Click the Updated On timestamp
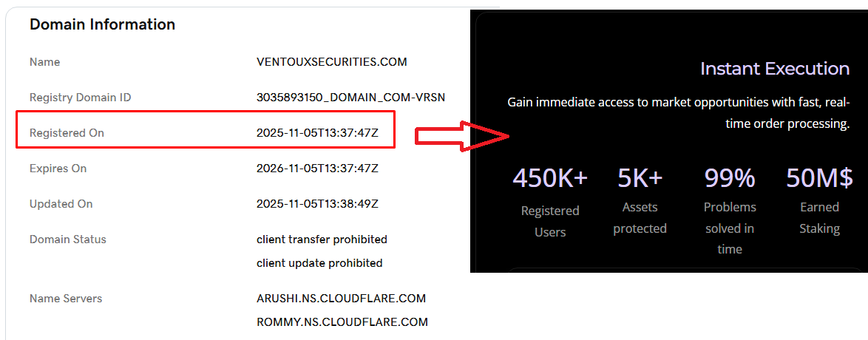Image resolution: width=868 pixels, height=340 pixels. click(317, 204)
